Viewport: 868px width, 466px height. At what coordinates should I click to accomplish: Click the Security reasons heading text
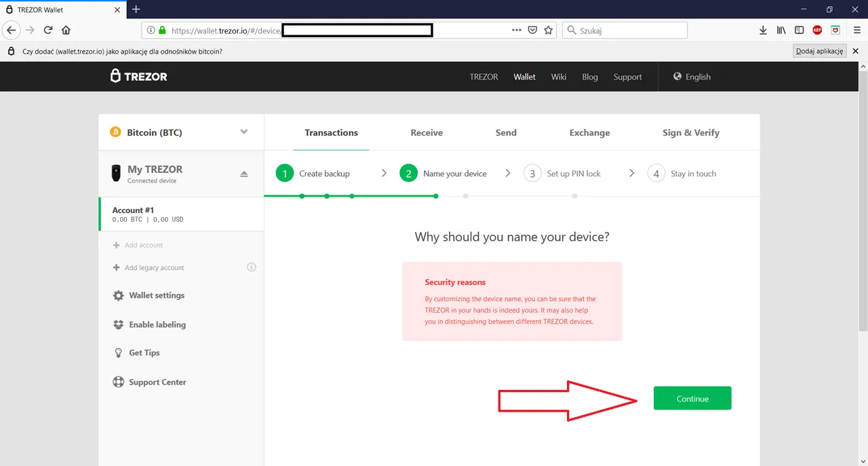[x=455, y=282]
